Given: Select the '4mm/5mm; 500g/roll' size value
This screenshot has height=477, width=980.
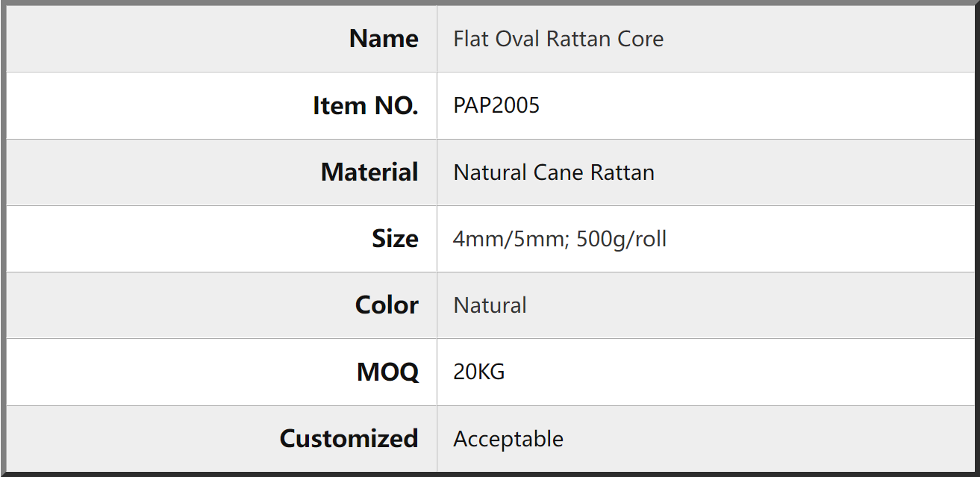Looking at the screenshot, I should 560,239.
